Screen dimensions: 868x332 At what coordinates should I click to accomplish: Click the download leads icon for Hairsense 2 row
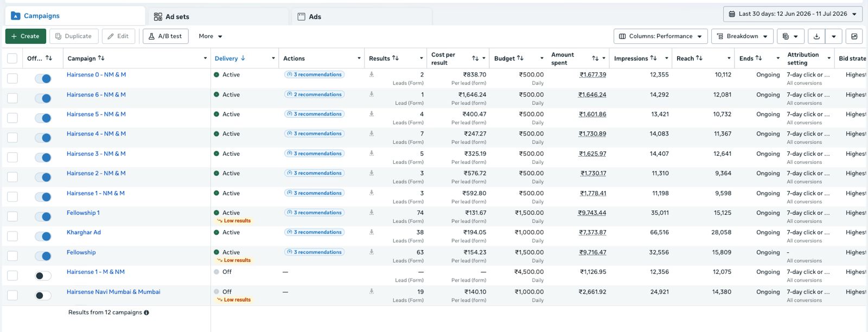point(372,173)
